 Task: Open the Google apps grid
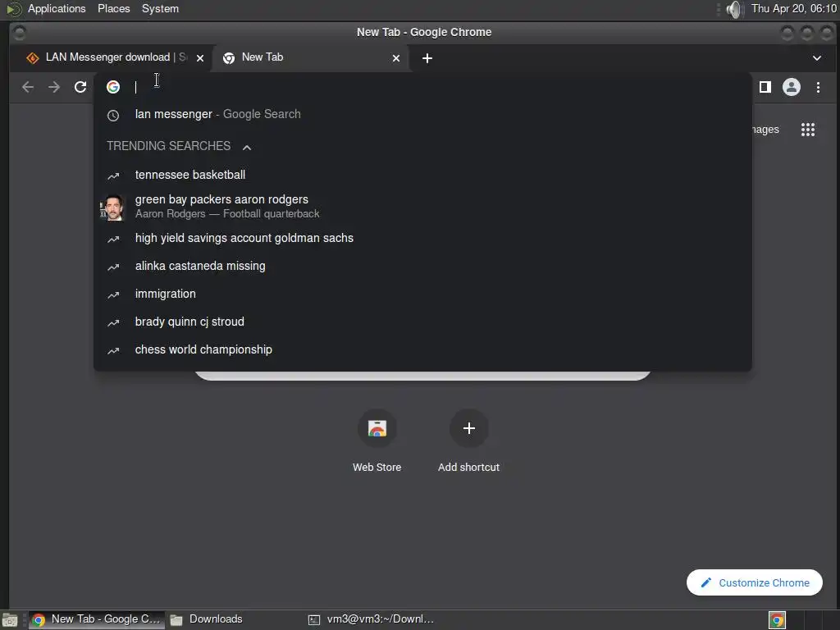click(808, 129)
